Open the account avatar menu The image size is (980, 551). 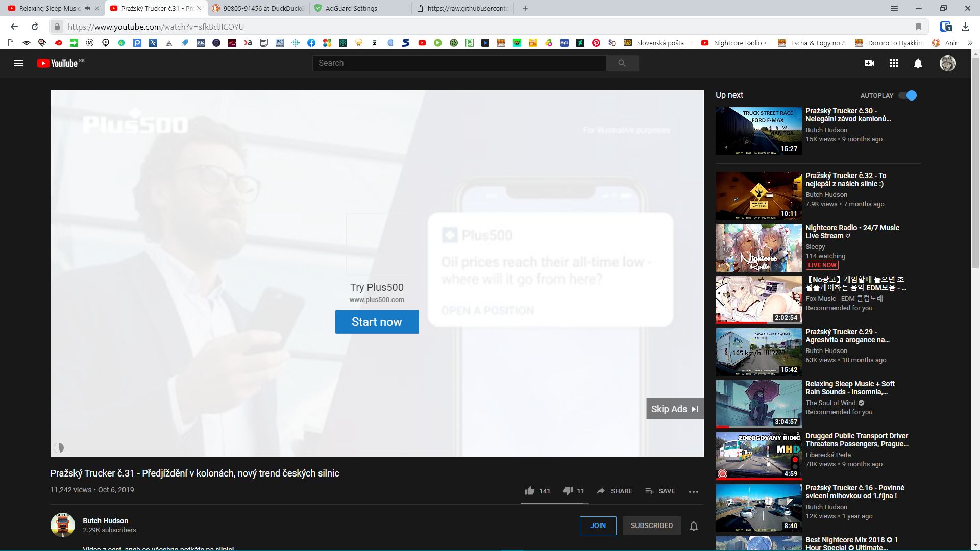click(x=948, y=63)
